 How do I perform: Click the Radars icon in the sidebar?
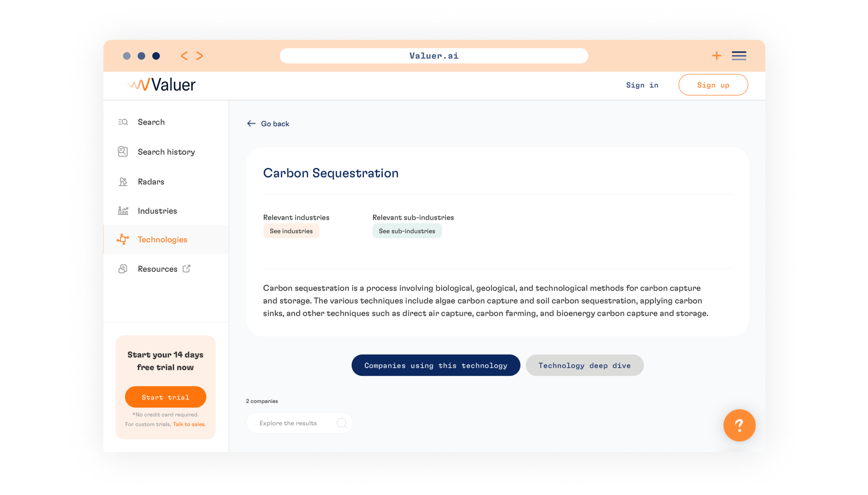(123, 182)
